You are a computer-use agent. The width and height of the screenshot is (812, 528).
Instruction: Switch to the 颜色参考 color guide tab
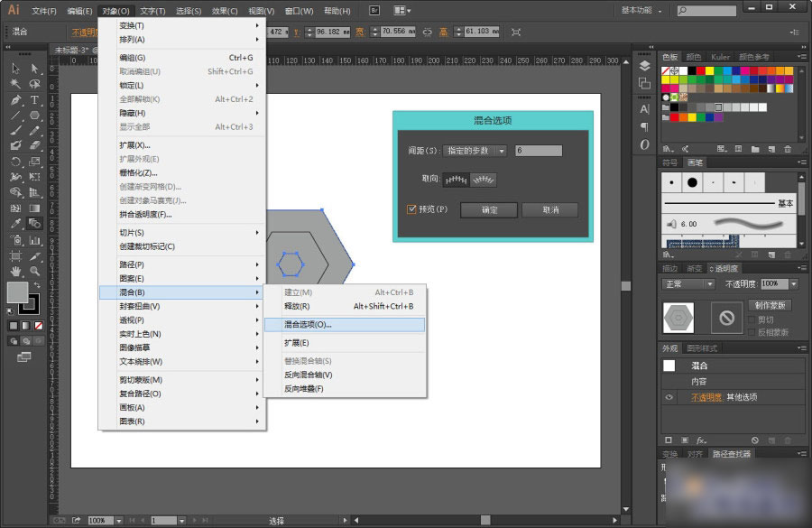click(753, 57)
